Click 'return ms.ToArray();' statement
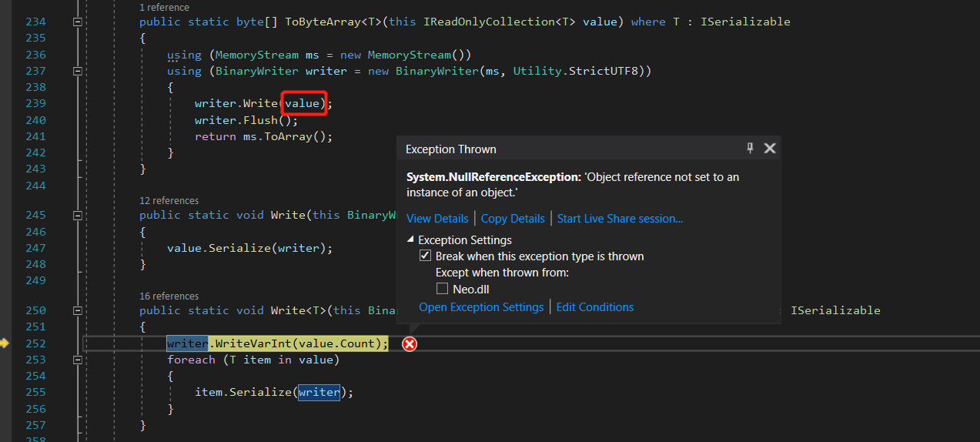This screenshot has height=442, width=980. point(264,136)
